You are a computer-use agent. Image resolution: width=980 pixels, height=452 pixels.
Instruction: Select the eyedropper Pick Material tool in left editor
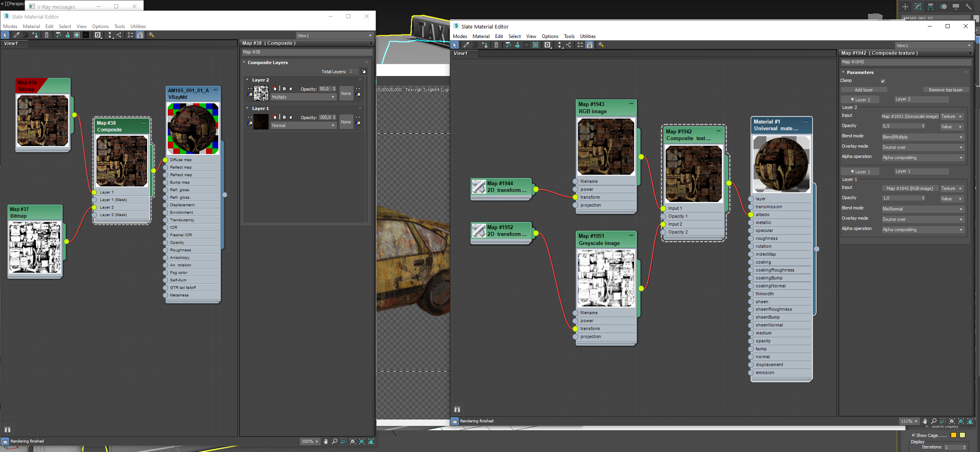[x=16, y=35]
